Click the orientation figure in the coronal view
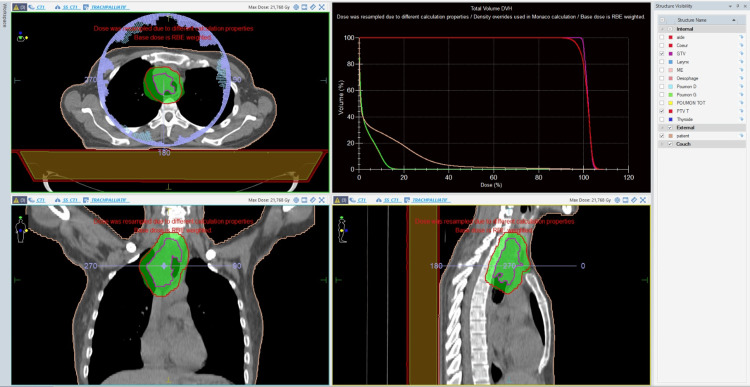750x387 pixels. (21, 230)
